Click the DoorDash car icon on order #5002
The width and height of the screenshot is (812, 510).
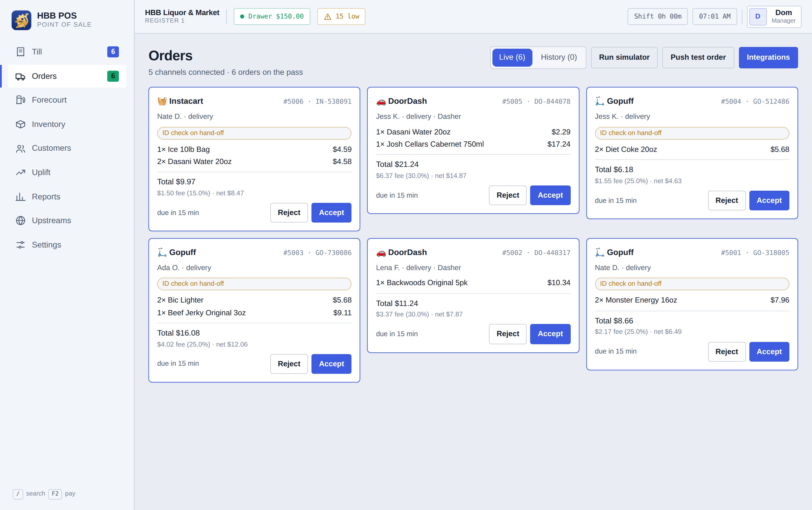pos(381,252)
